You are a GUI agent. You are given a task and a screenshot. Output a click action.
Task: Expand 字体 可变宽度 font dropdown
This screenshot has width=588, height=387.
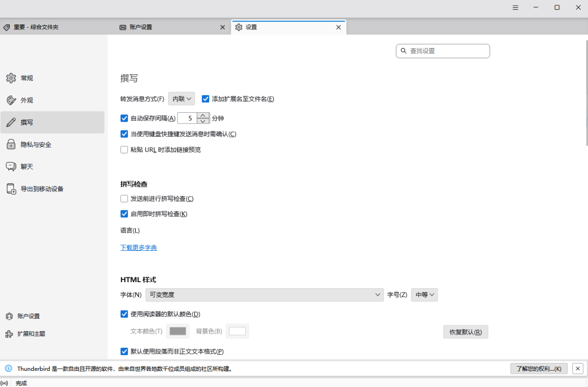click(265, 295)
